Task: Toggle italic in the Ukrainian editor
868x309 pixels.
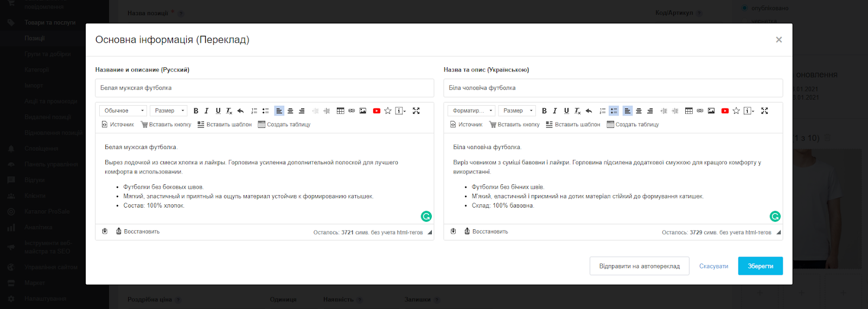Action: point(555,111)
